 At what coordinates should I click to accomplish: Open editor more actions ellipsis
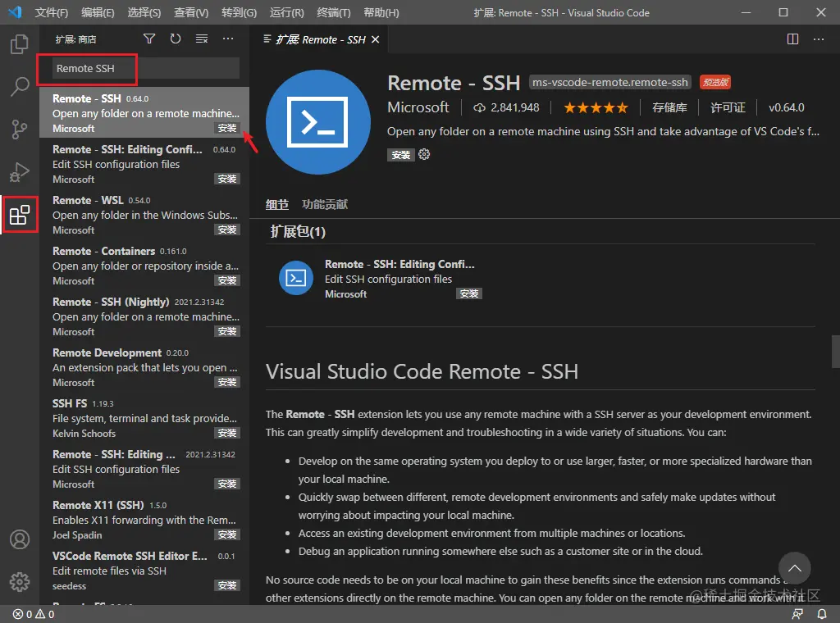(x=819, y=39)
